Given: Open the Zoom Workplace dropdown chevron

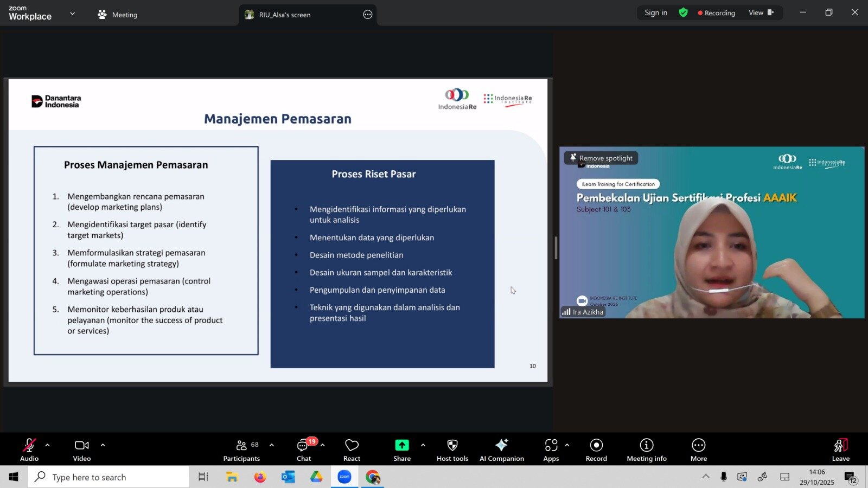Looking at the screenshot, I should 73,14.
